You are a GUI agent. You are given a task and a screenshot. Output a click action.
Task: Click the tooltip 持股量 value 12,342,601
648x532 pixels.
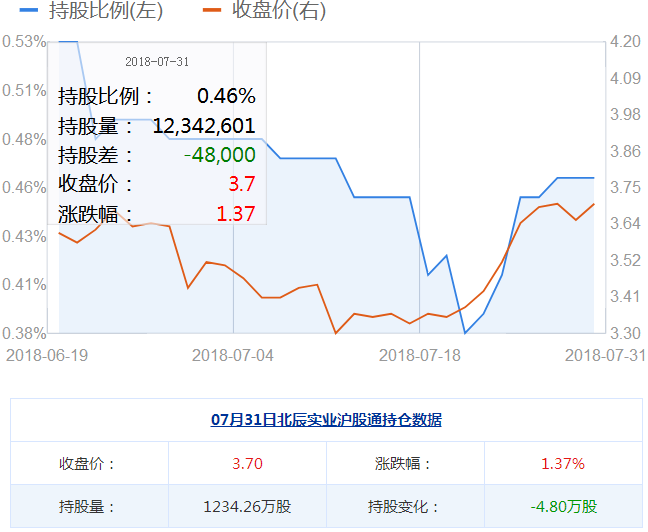[204, 126]
